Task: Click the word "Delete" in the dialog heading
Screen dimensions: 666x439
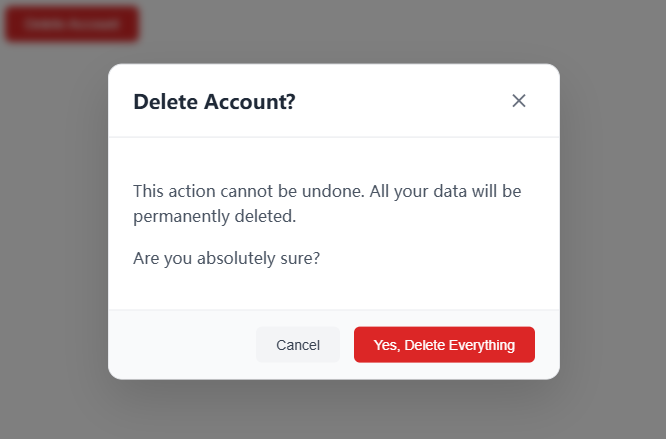Action: point(165,102)
